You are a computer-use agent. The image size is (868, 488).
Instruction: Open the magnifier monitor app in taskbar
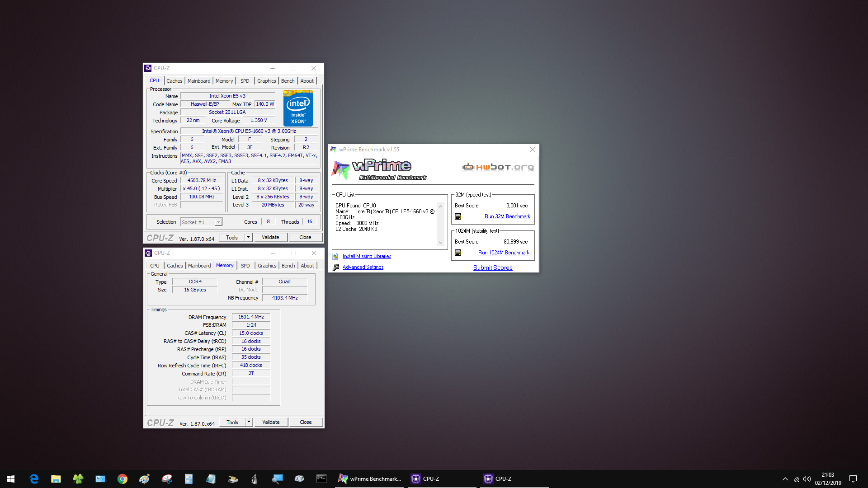pyautogui.click(x=277, y=479)
